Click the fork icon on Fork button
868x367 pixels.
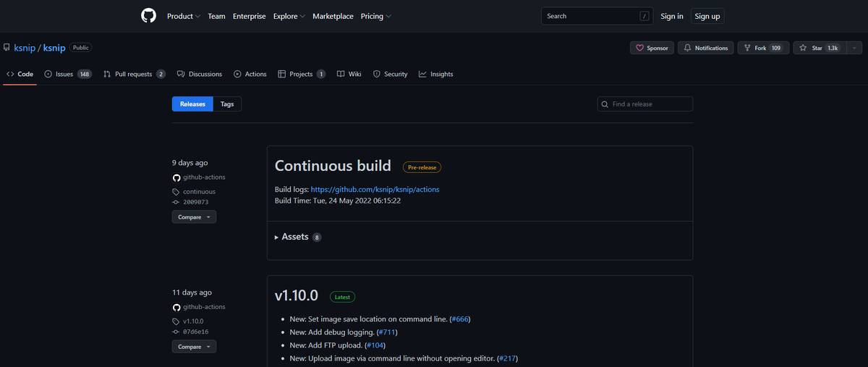pyautogui.click(x=747, y=48)
